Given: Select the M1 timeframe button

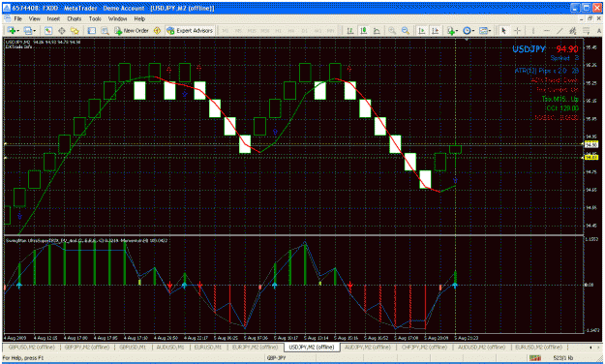Looking at the screenshot, I should pyautogui.click(x=226, y=30).
